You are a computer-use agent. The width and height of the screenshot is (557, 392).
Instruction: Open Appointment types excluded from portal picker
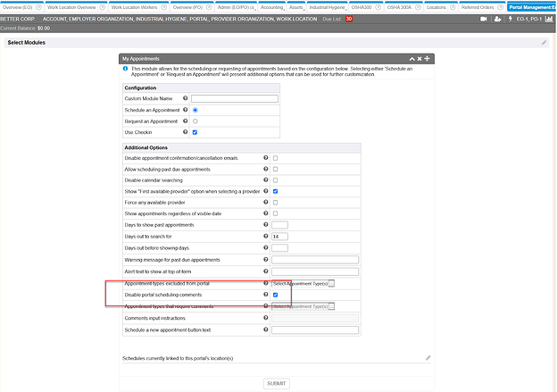coord(331,283)
